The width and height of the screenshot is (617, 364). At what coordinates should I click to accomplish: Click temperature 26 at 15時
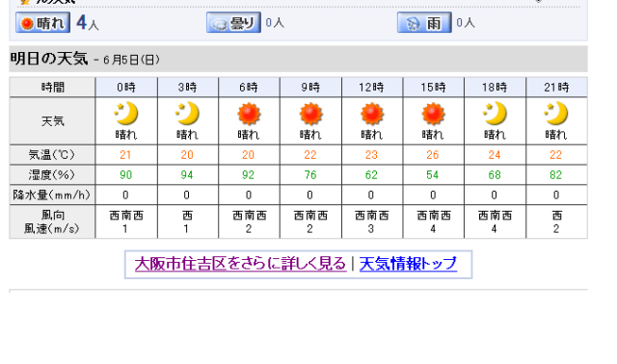pyautogui.click(x=433, y=155)
